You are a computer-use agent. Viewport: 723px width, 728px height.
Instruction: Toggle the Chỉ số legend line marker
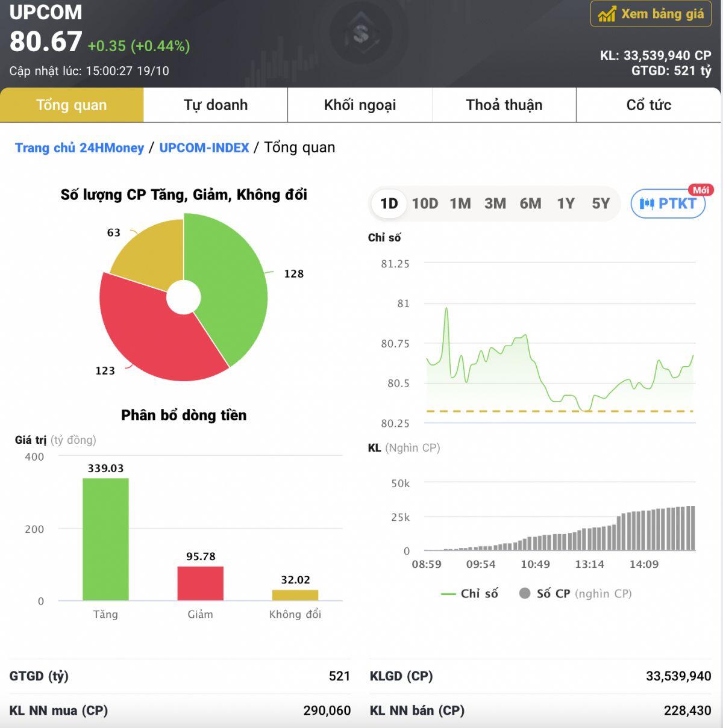point(448,594)
